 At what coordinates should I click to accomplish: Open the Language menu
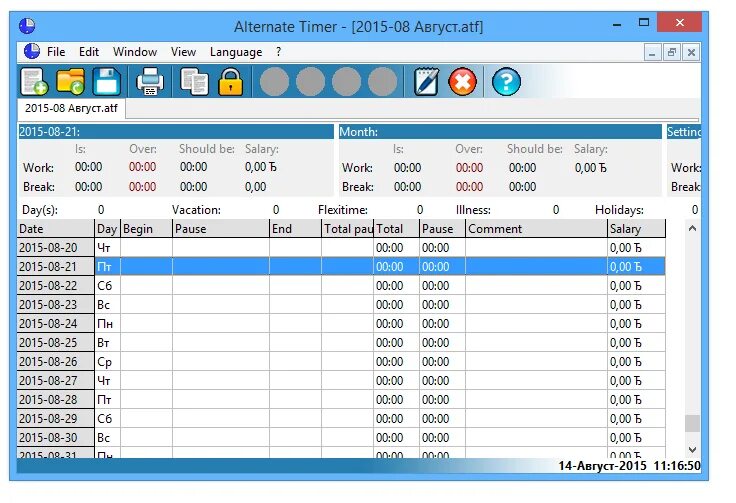[236, 52]
